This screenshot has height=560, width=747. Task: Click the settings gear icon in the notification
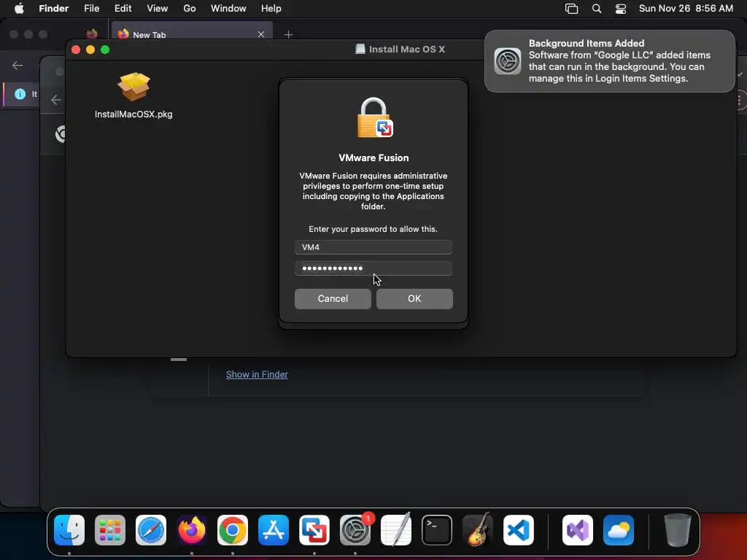508,61
